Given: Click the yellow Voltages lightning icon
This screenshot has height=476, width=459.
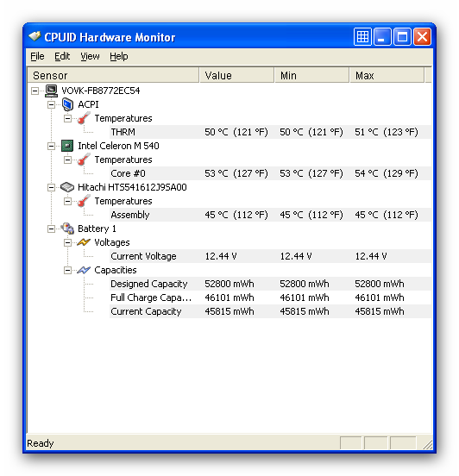Looking at the screenshot, I should (x=84, y=242).
